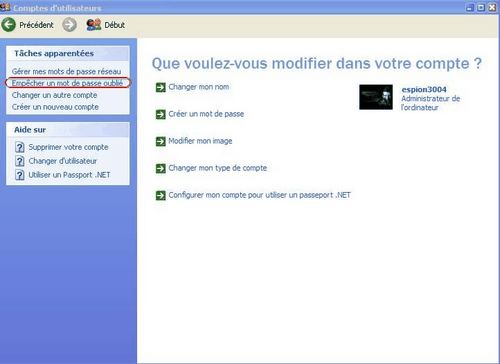The image size is (500, 364).
Task: Open Gérer mes mots de passe réseau
Action: 67,71
